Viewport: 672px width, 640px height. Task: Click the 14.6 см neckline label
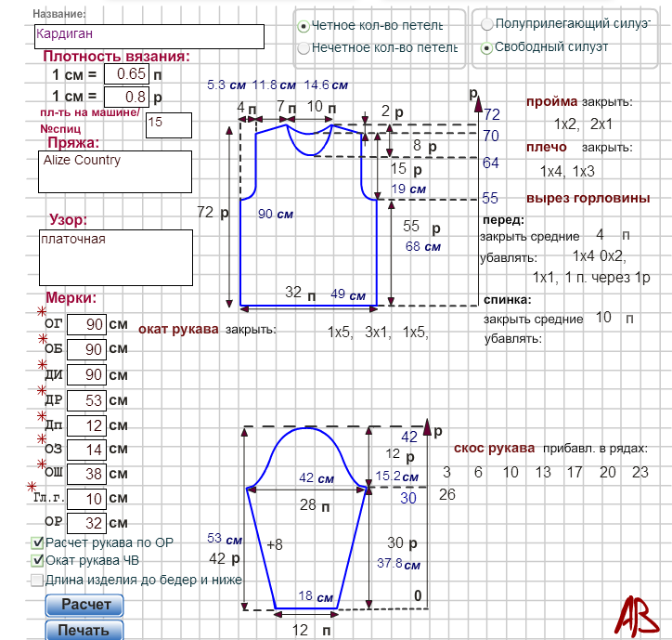coord(326,85)
